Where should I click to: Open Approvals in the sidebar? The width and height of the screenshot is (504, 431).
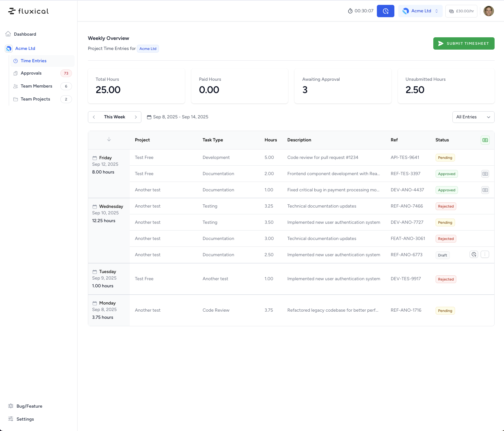coord(31,73)
